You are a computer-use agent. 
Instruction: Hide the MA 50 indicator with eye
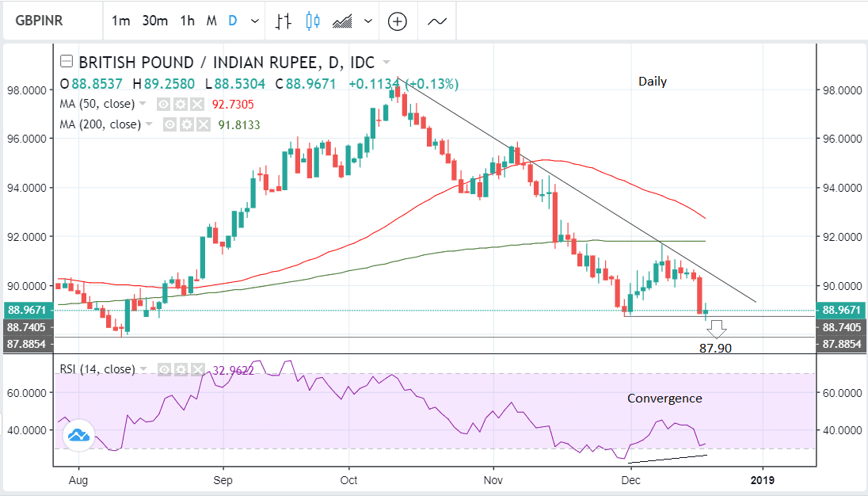(x=163, y=104)
